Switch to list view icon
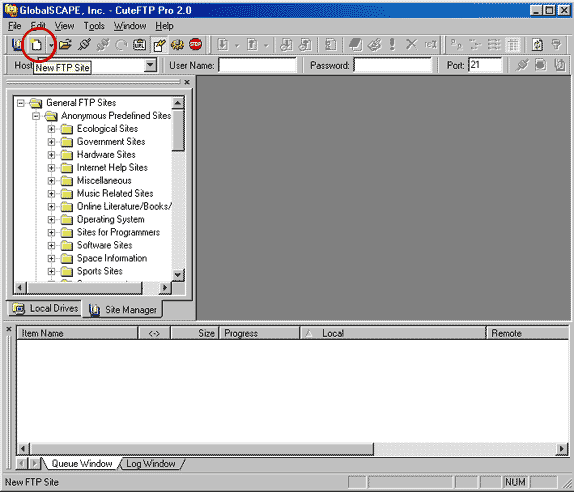The image size is (574, 492). [494, 45]
